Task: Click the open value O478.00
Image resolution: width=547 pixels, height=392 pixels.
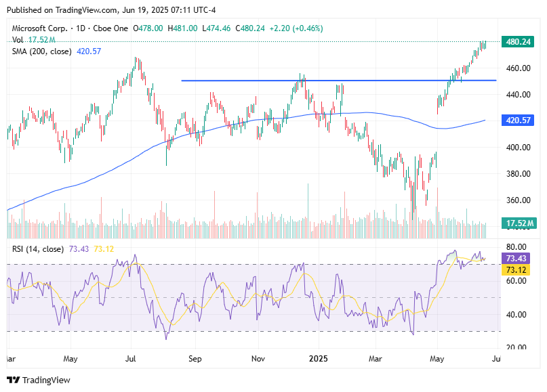Action: tap(148, 28)
